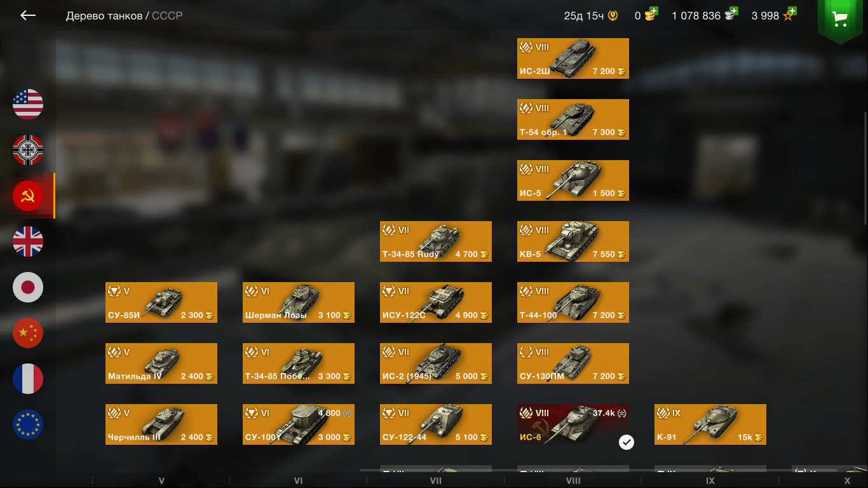This screenshot has height=488, width=868.
Task: Click the Дерево танков breadcrumb link
Action: [x=104, y=16]
